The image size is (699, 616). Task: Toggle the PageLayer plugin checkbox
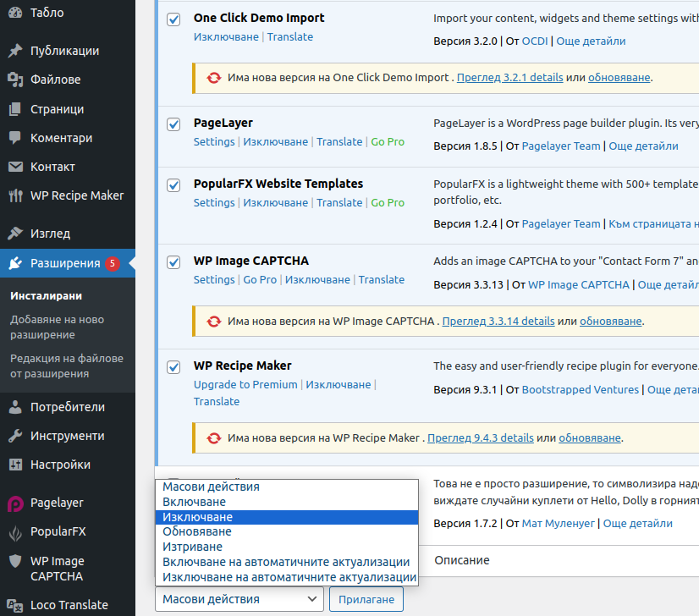tap(173, 124)
